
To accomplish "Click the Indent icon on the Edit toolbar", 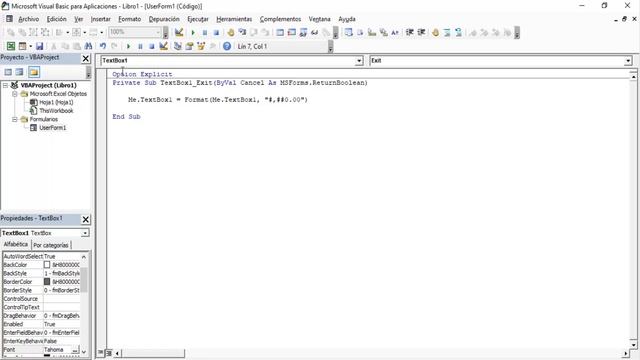I will tap(410, 32).
